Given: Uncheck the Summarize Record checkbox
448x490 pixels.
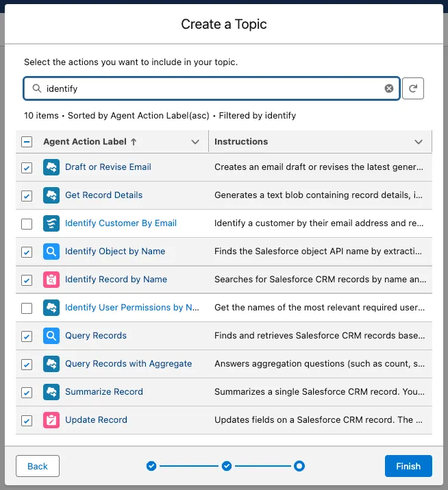Looking at the screenshot, I should point(27,393).
